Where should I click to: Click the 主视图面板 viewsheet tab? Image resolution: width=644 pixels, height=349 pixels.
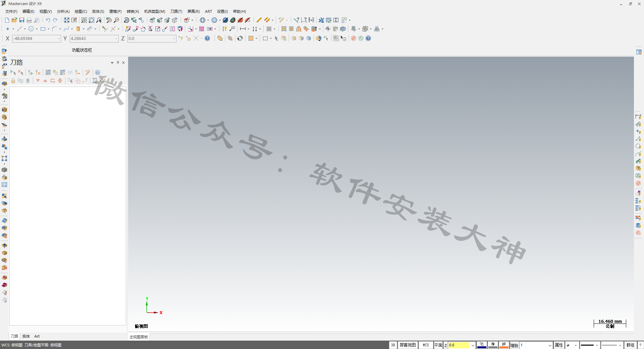tap(139, 337)
